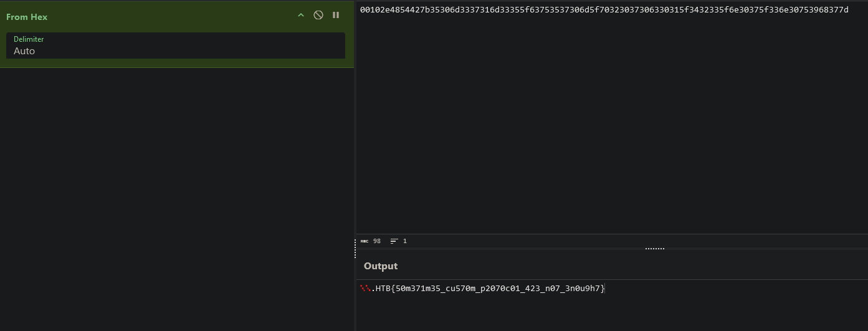Click the Delimiter field label
The width and height of the screenshot is (868, 331).
pos(29,39)
